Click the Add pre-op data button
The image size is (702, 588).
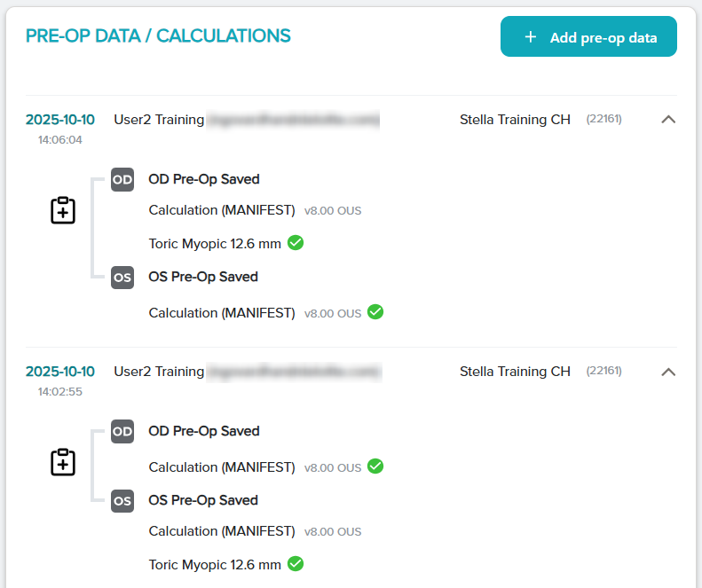[588, 37]
